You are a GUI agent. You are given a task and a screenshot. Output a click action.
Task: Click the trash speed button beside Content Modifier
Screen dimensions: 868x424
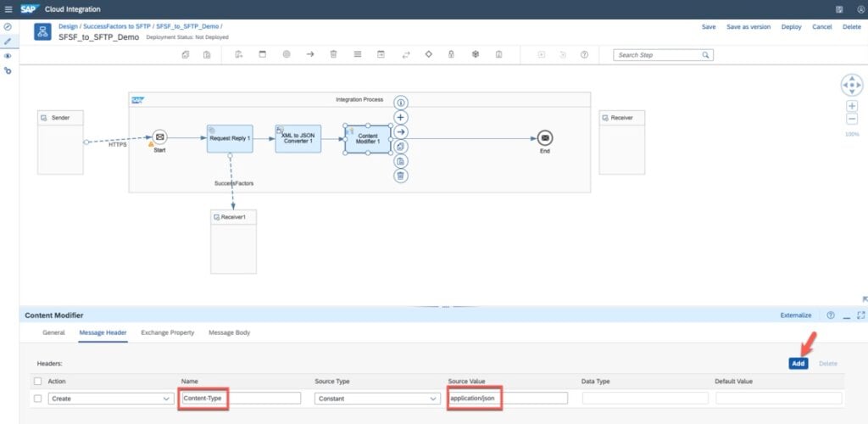pos(401,176)
